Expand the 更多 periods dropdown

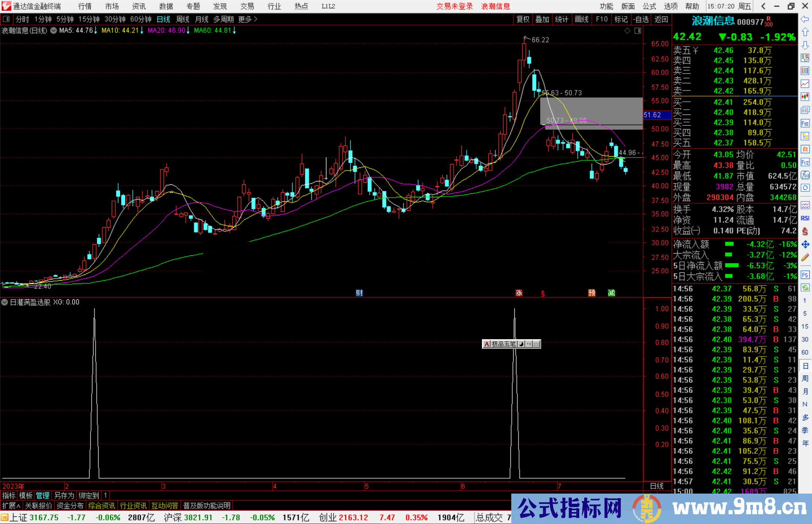tap(247, 19)
